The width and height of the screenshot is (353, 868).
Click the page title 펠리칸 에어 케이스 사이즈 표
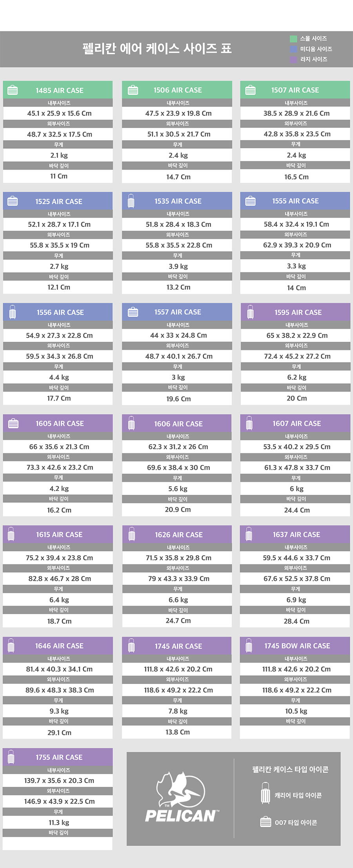(x=157, y=49)
